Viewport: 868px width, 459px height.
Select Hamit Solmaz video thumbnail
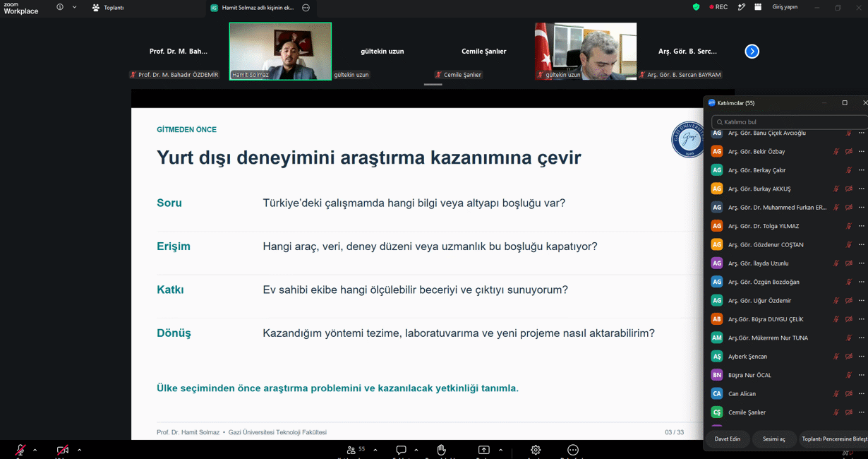coord(280,52)
